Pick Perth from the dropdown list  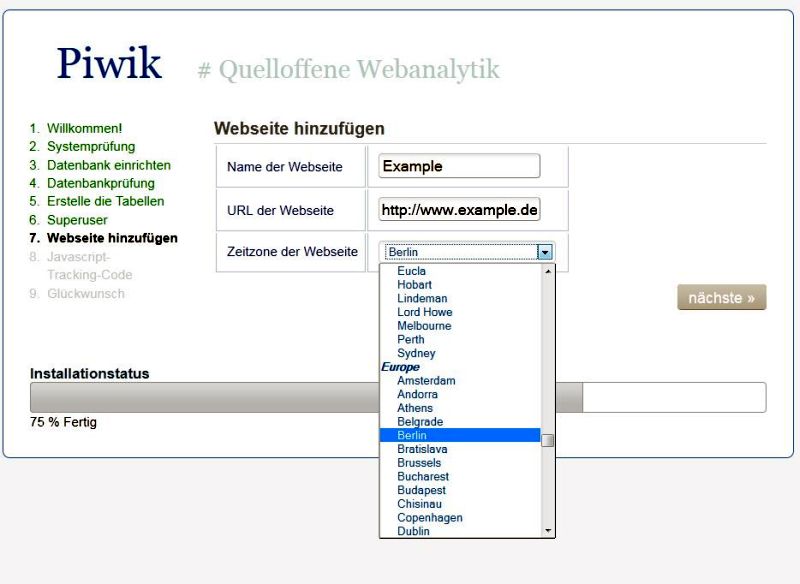[x=460, y=340]
